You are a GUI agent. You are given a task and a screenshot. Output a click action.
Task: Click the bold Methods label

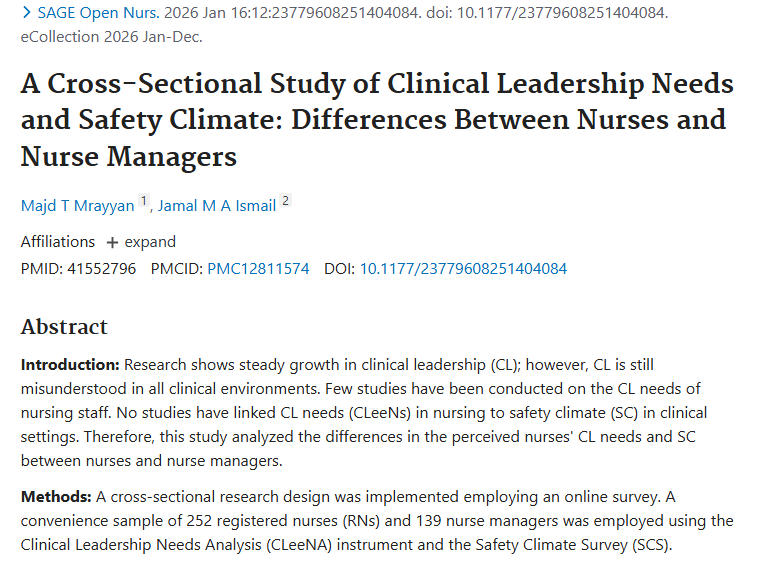(x=56, y=497)
